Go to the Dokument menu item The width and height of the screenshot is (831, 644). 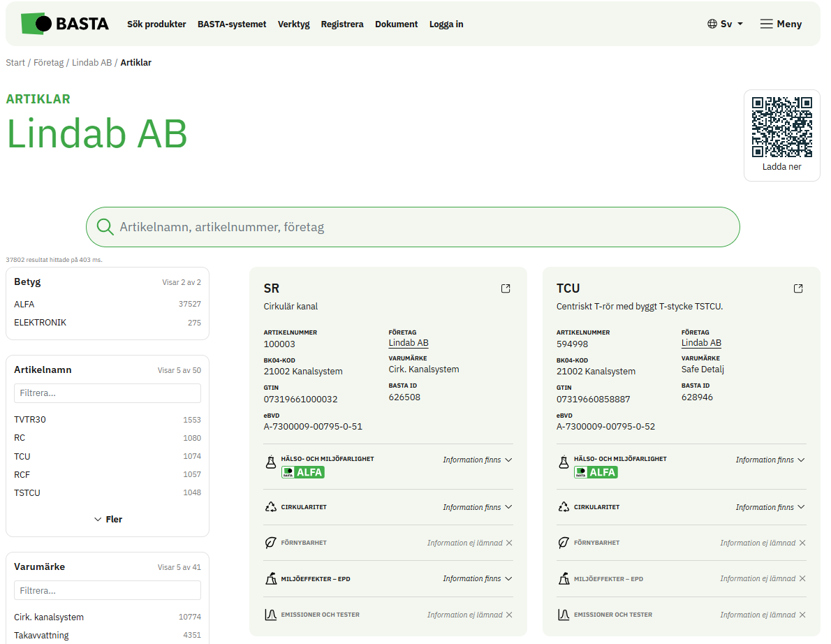[396, 24]
